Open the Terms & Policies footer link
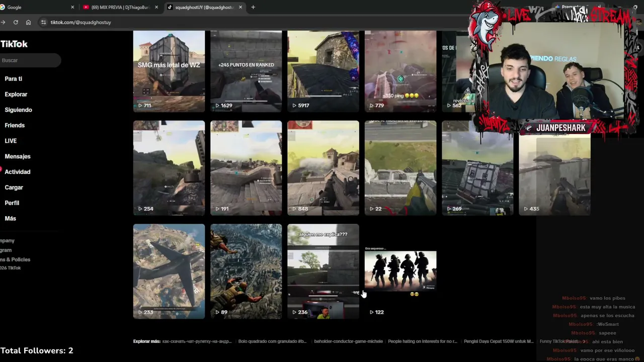The height and width of the screenshot is (362, 644). pos(15,259)
